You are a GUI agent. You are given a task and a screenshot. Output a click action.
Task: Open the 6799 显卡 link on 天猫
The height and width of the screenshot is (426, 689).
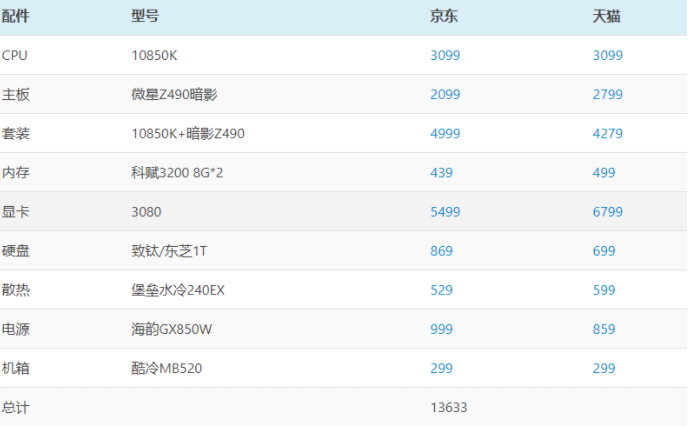coord(607,212)
